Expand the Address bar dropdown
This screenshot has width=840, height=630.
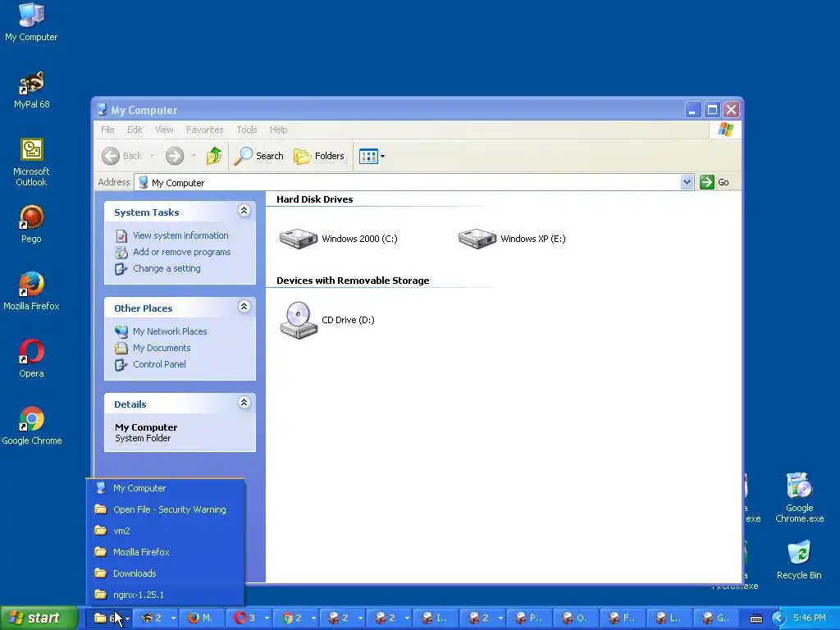(687, 182)
